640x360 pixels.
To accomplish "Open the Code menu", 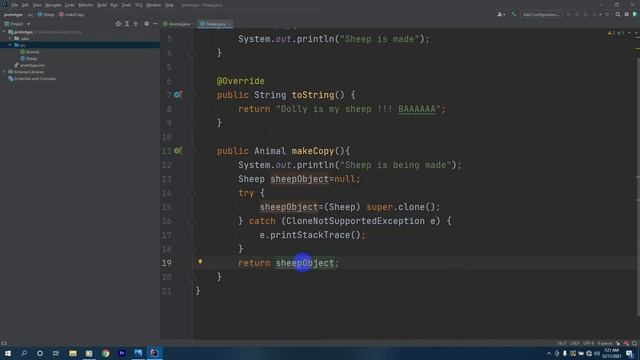I will [70, 5].
